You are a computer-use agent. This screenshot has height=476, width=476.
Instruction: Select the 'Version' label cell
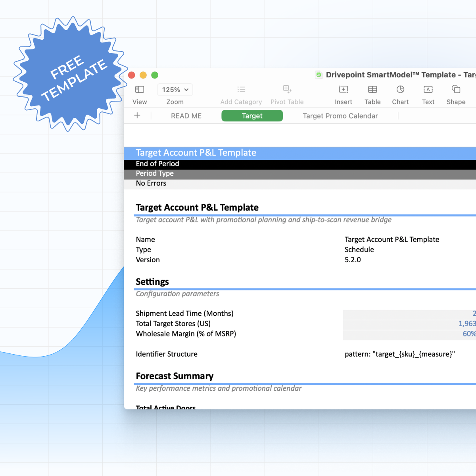148,260
